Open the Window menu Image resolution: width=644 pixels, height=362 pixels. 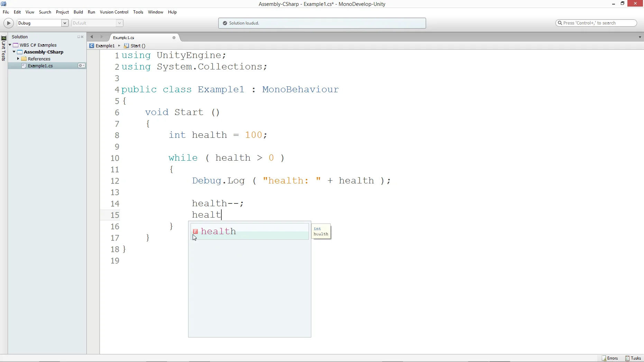155,12
